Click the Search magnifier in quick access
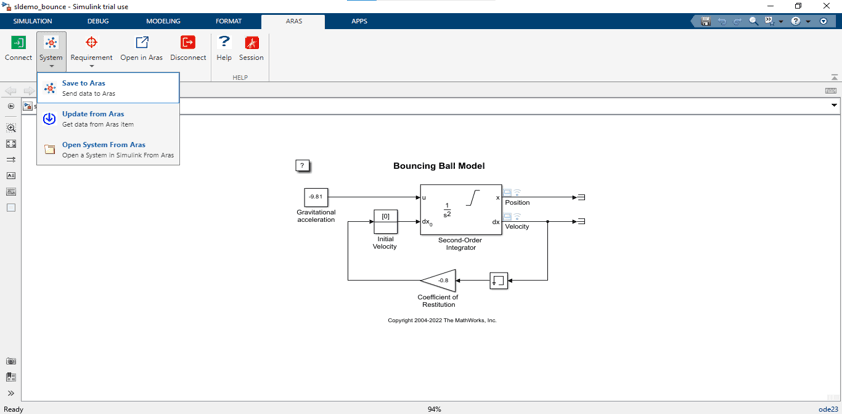The height and width of the screenshot is (414, 842). coord(753,21)
